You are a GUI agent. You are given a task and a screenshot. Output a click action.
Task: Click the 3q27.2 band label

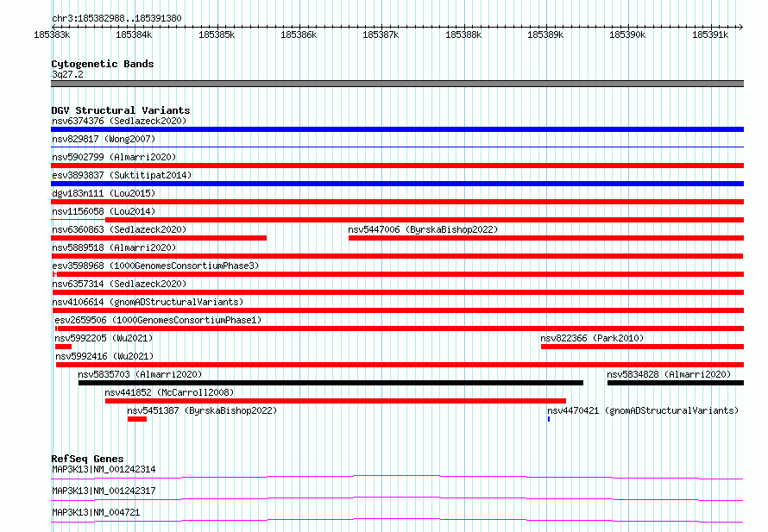point(67,74)
